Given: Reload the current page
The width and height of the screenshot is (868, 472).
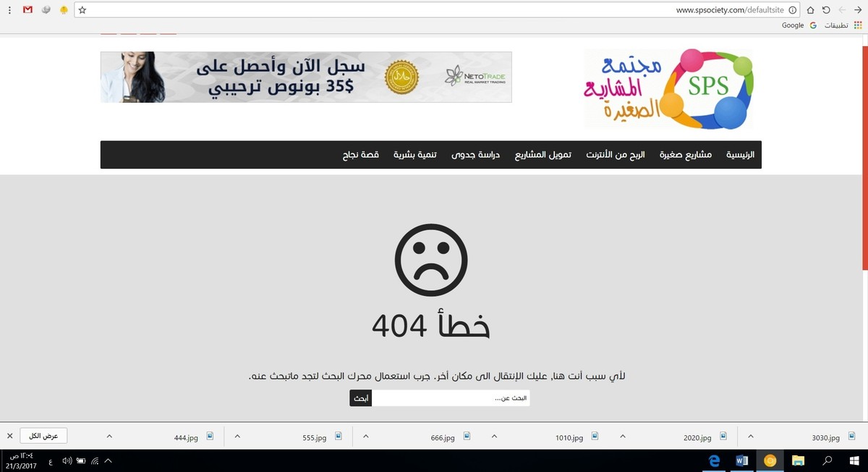Looking at the screenshot, I should (x=826, y=10).
